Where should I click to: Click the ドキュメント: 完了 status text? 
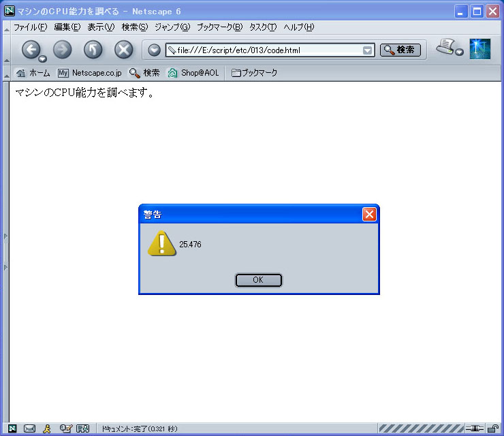pos(140,429)
